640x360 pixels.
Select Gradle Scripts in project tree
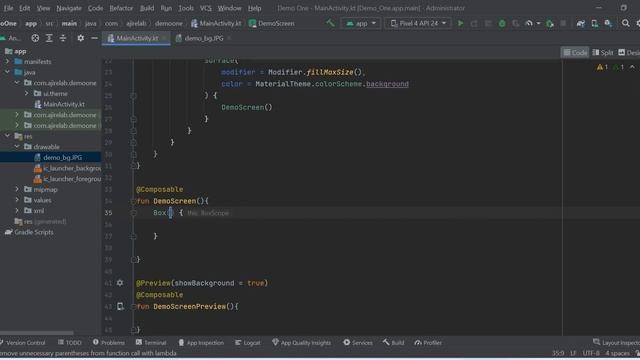point(29,232)
